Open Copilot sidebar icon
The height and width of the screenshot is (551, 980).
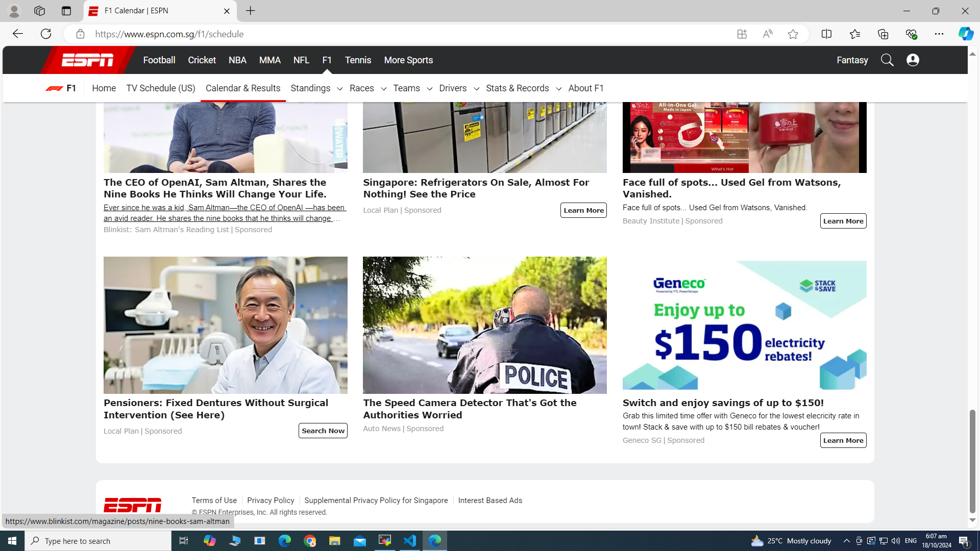click(x=966, y=34)
